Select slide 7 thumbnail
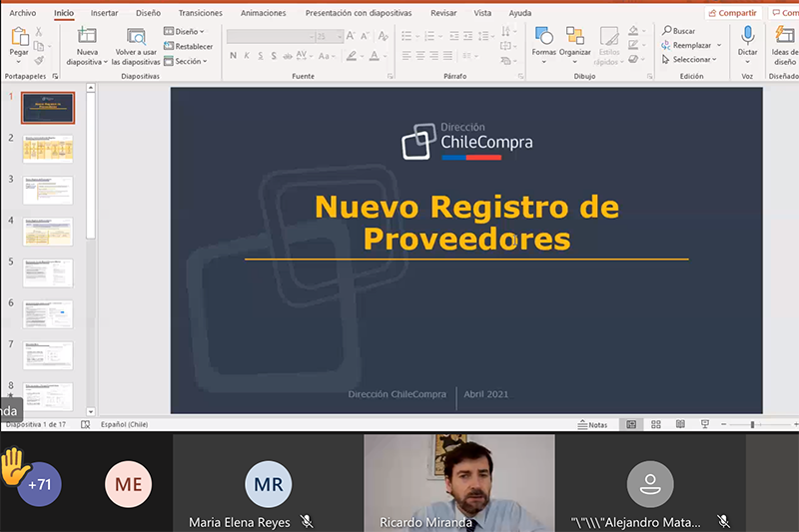Image resolution: width=799 pixels, height=532 pixels. 48,355
